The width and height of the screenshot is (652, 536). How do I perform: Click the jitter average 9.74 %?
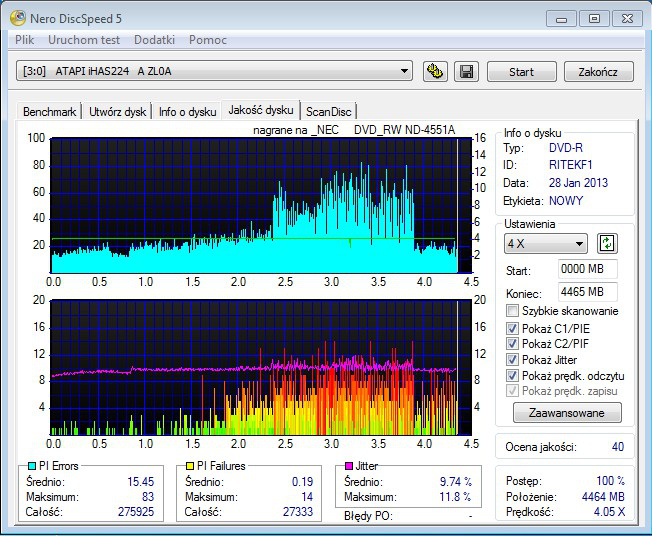click(456, 482)
